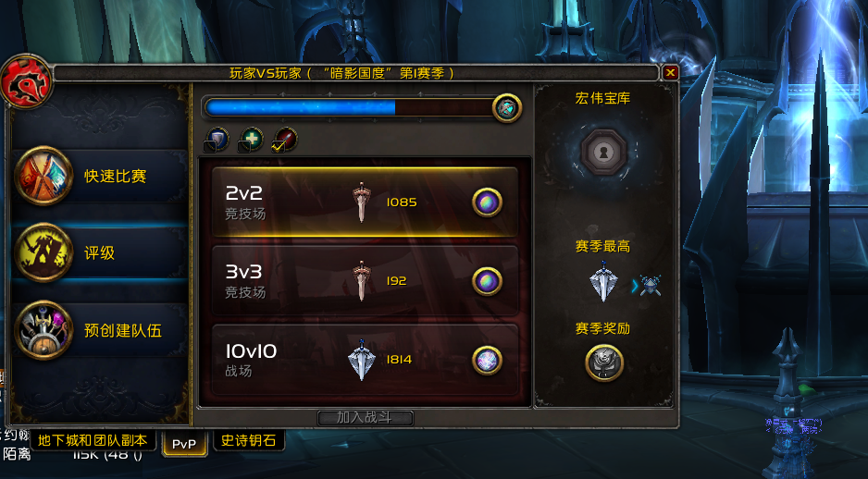868x479 pixels.
Task: Click the conquest reward icon at bar end
Action: coord(506,108)
